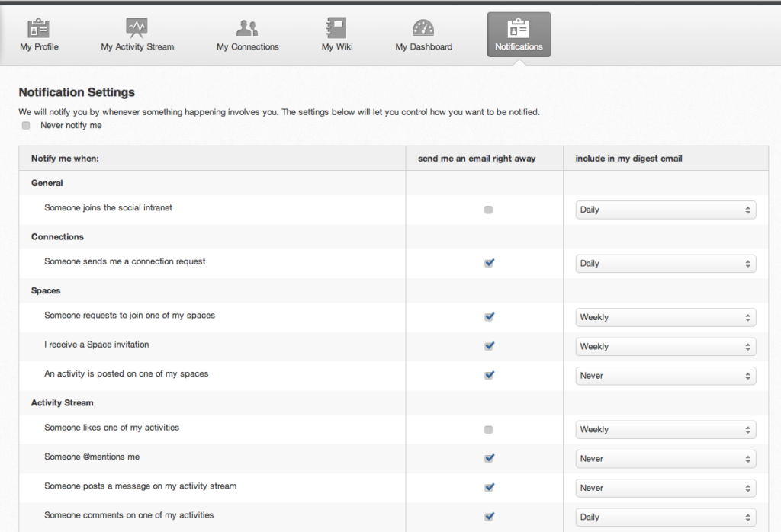Click the My Profile icon

39,28
